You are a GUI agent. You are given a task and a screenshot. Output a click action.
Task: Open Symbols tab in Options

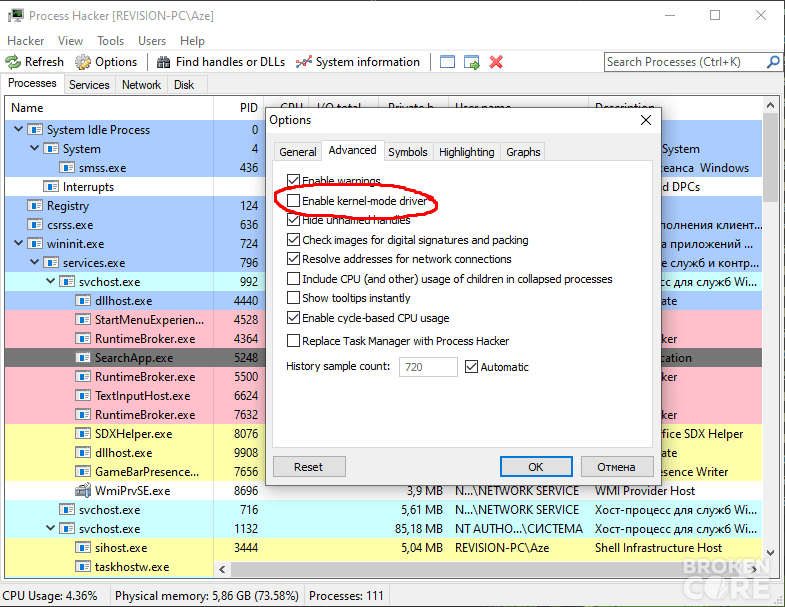(408, 152)
